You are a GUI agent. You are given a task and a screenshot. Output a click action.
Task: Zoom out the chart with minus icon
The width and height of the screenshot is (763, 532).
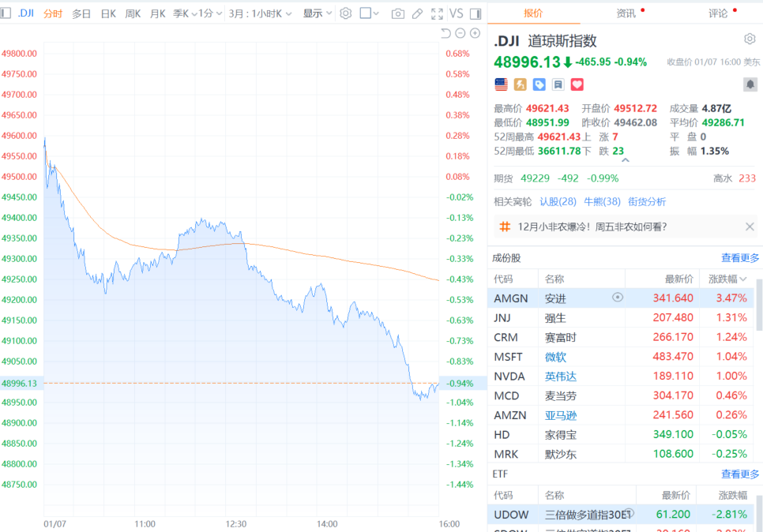(x=460, y=33)
